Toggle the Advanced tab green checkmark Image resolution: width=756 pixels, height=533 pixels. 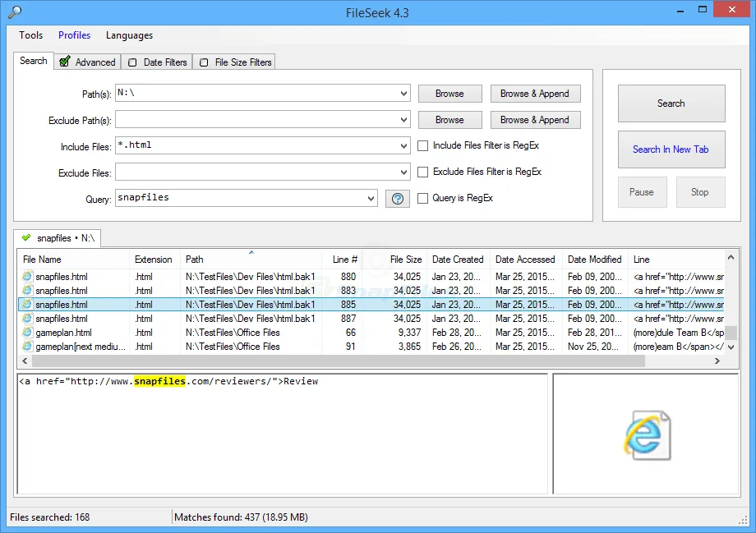coord(65,62)
